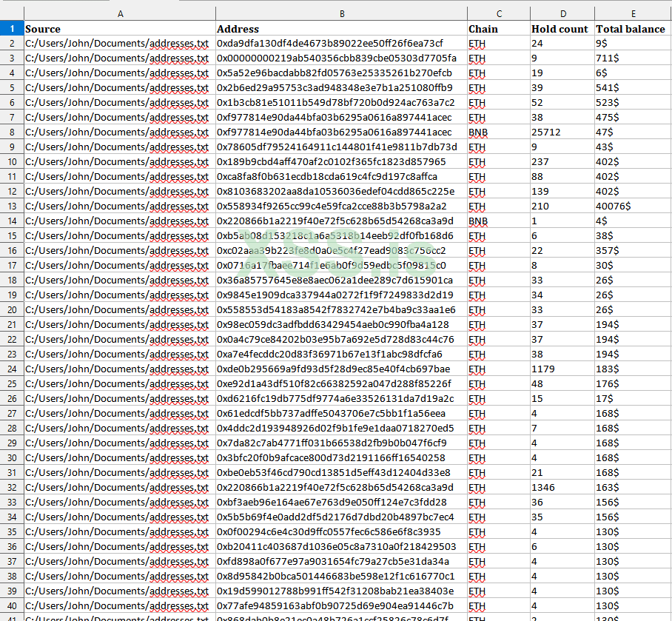Click total balance 17$ in row 26
The height and width of the screenshot is (621, 672).
[x=633, y=398]
